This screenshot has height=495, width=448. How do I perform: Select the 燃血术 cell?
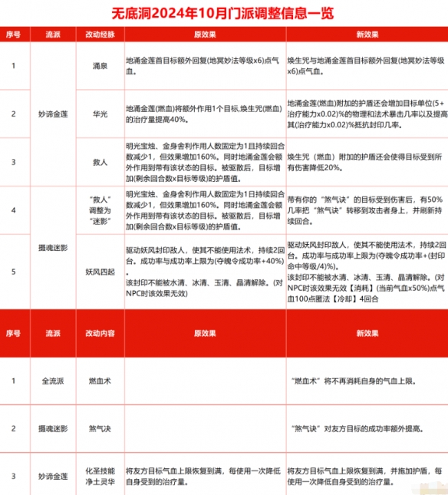(x=100, y=381)
